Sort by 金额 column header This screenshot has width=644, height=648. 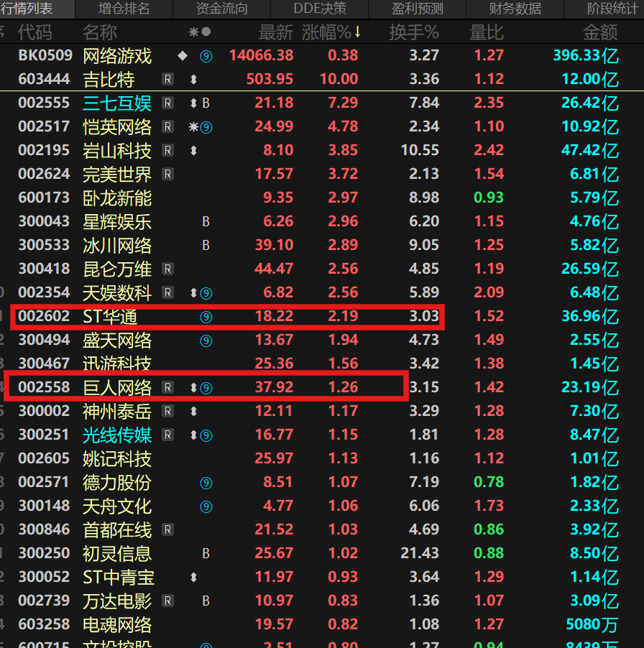click(600, 32)
